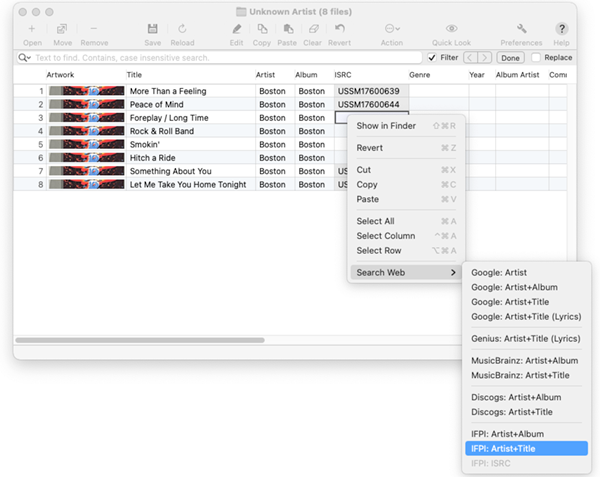Viewport: 600px width, 477px height.
Task: Select Google: Artist search option
Action: click(x=526, y=272)
